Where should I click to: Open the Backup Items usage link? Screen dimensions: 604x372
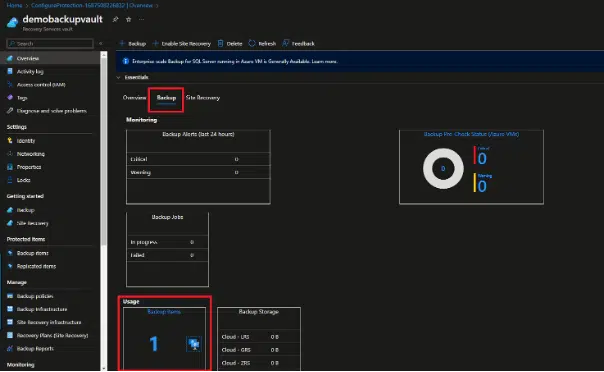[164, 312]
